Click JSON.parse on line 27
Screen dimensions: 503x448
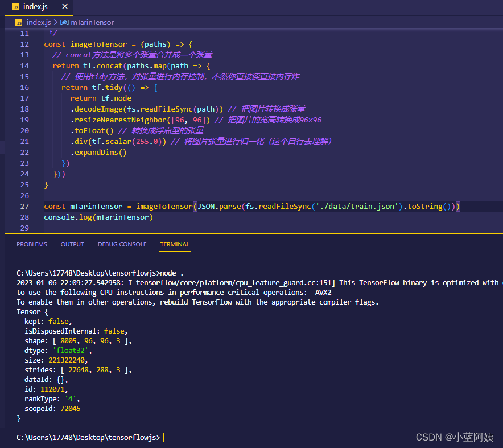(218, 207)
